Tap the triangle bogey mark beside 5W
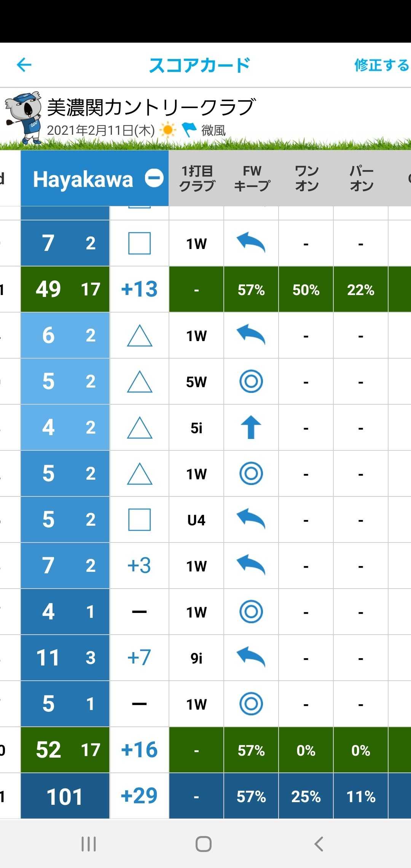The height and width of the screenshot is (868, 411). tap(139, 381)
